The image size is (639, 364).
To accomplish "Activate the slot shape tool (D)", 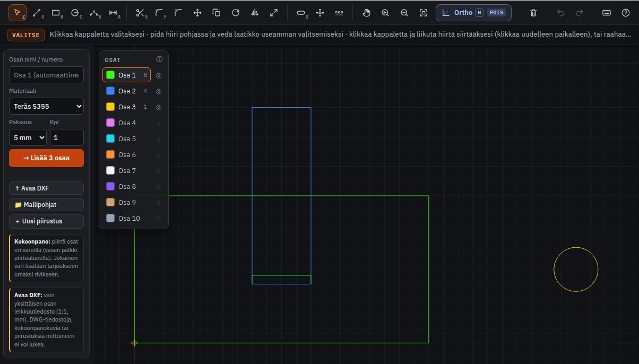I will pyautogui.click(x=301, y=12).
